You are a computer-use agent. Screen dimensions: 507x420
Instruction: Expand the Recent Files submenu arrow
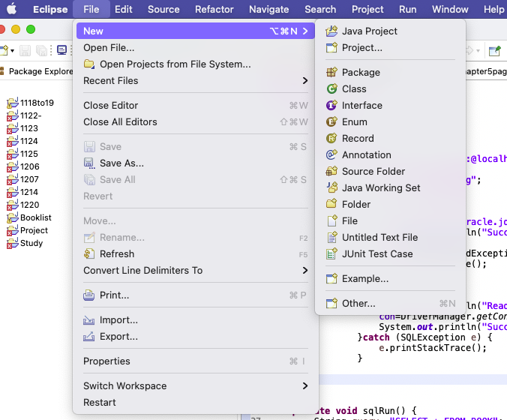click(x=305, y=80)
